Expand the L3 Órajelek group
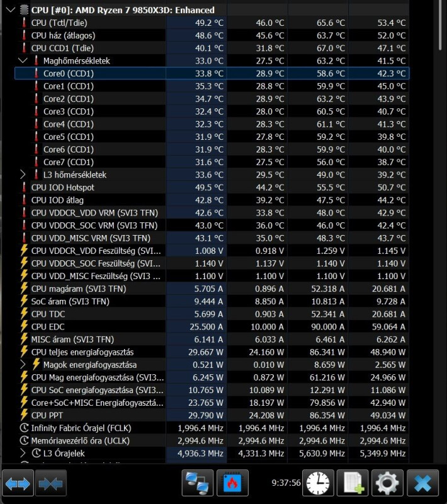Image resolution: width=447 pixels, height=504 pixels. (23, 453)
